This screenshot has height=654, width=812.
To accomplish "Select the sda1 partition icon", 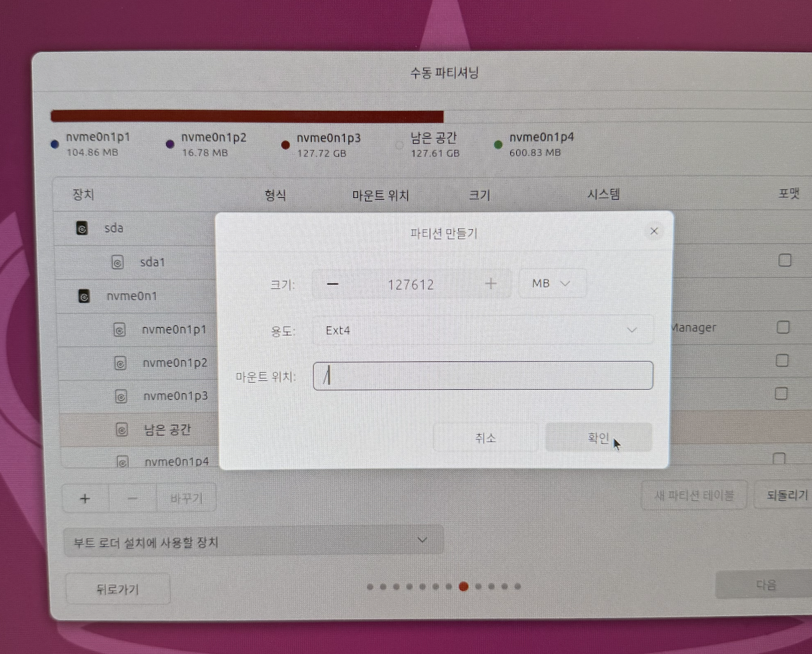I will tap(118, 262).
